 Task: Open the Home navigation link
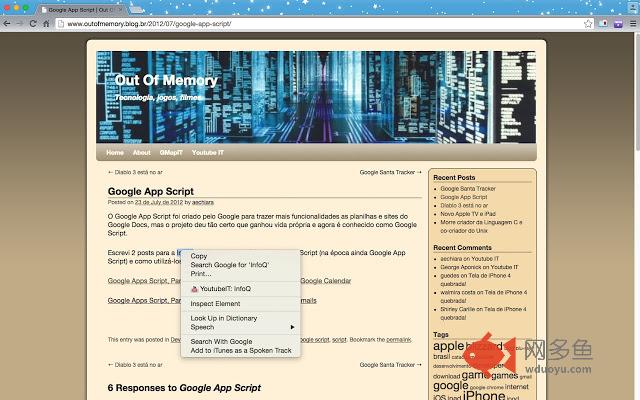coord(115,152)
